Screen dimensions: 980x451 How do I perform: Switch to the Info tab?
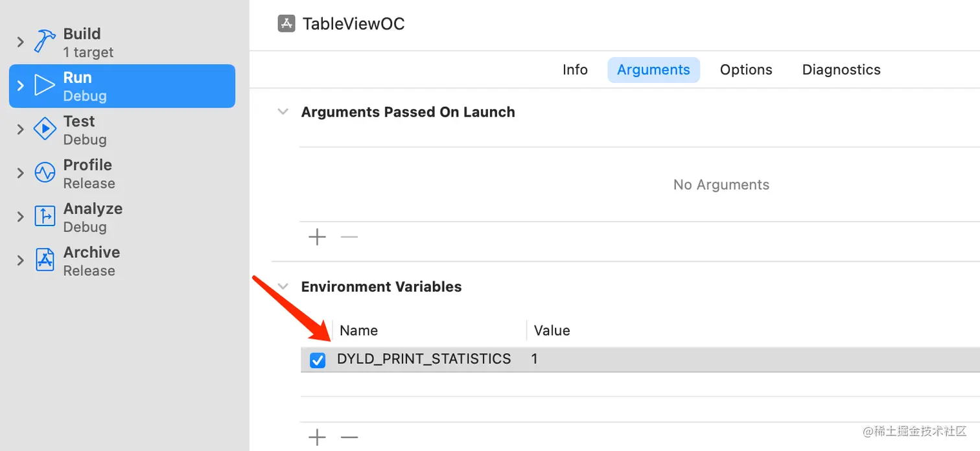tap(575, 69)
